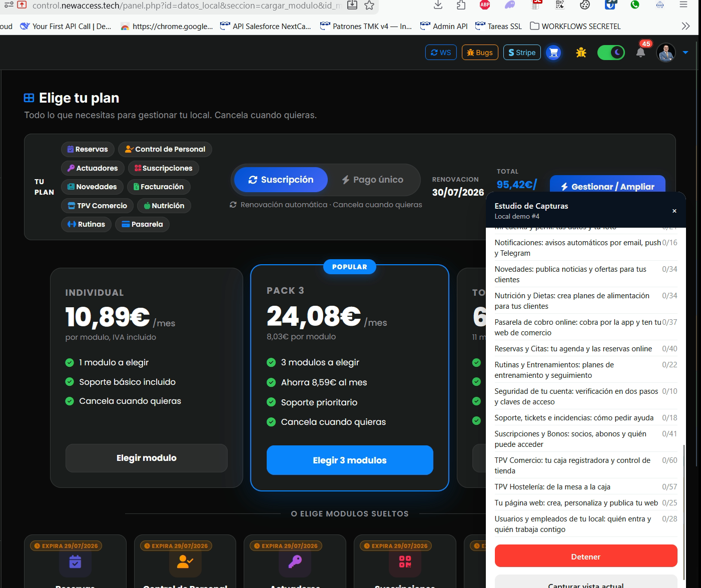
Task: Toggle the dark mode switch
Action: pyautogui.click(x=611, y=53)
